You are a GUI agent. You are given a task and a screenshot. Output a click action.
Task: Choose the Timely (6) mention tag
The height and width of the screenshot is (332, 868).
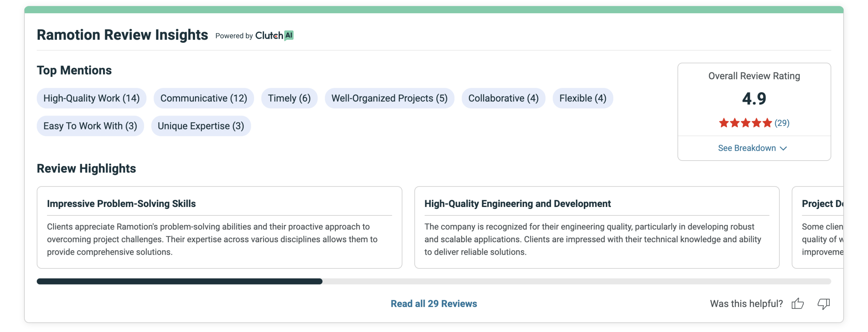pyautogui.click(x=289, y=98)
